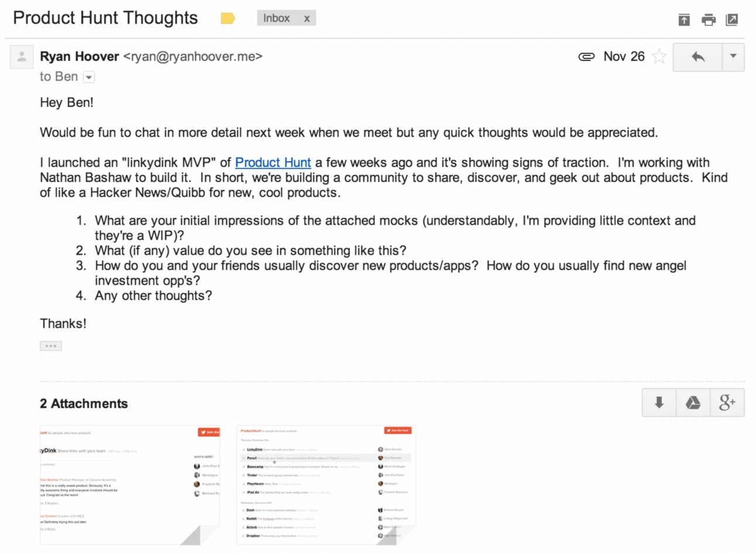Open the first attachment mock thumbnail
756x554 pixels.
(130, 485)
